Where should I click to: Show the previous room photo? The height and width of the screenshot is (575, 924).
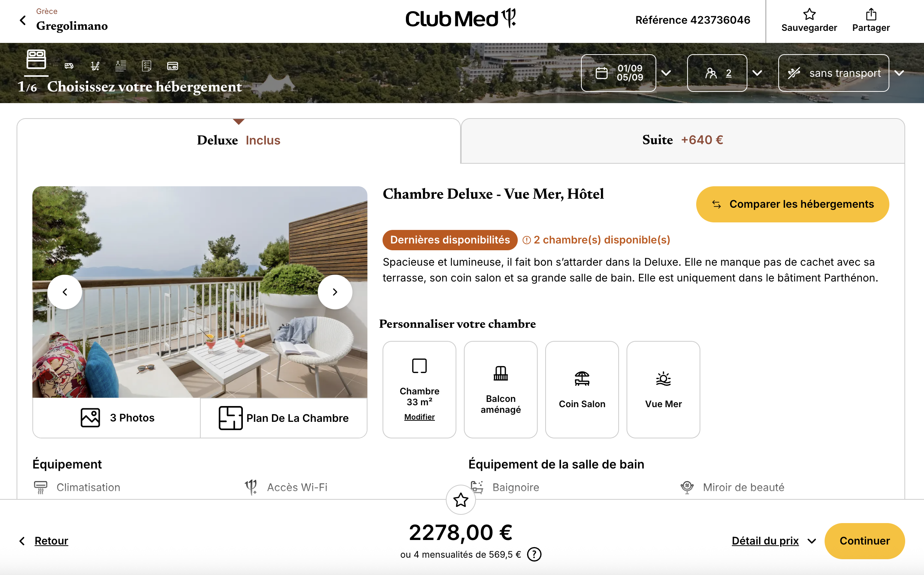point(65,292)
